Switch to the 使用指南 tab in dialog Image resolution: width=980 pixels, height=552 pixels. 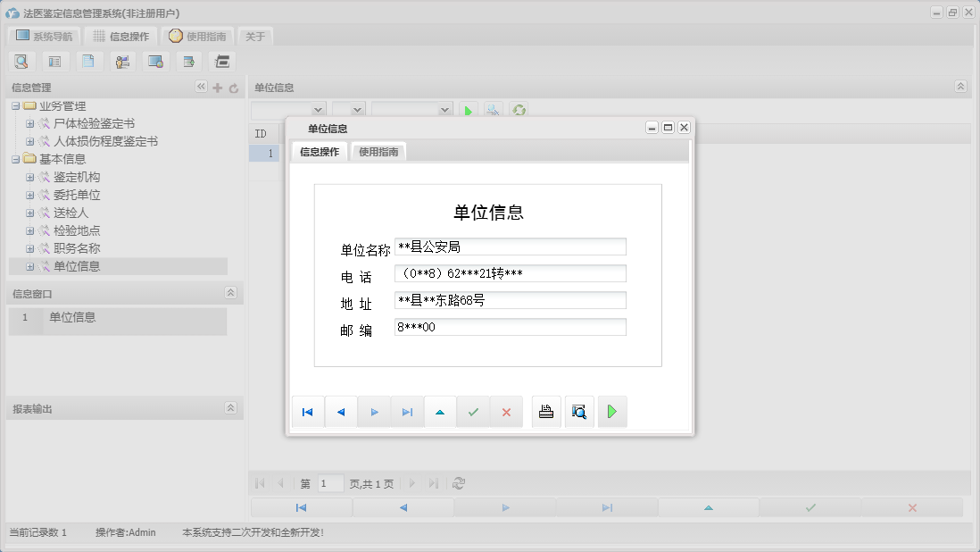tap(378, 151)
